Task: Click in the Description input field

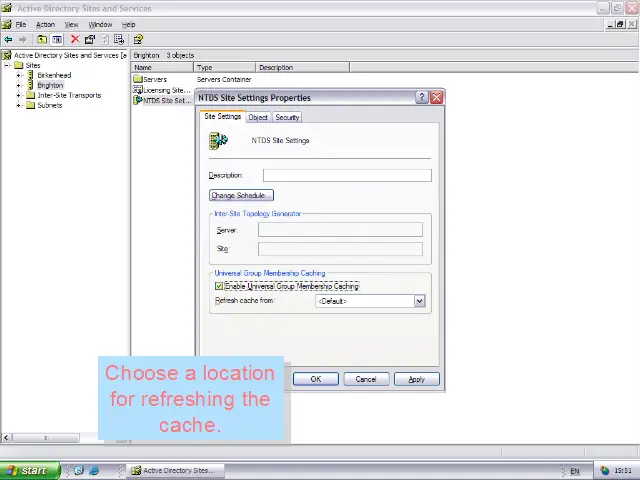Action: (347, 176)
